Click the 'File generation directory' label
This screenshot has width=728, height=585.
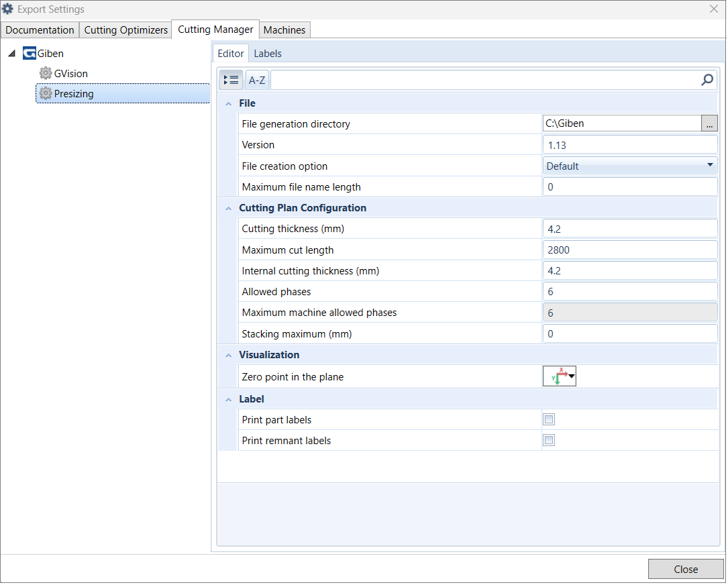tap(296, 124)
